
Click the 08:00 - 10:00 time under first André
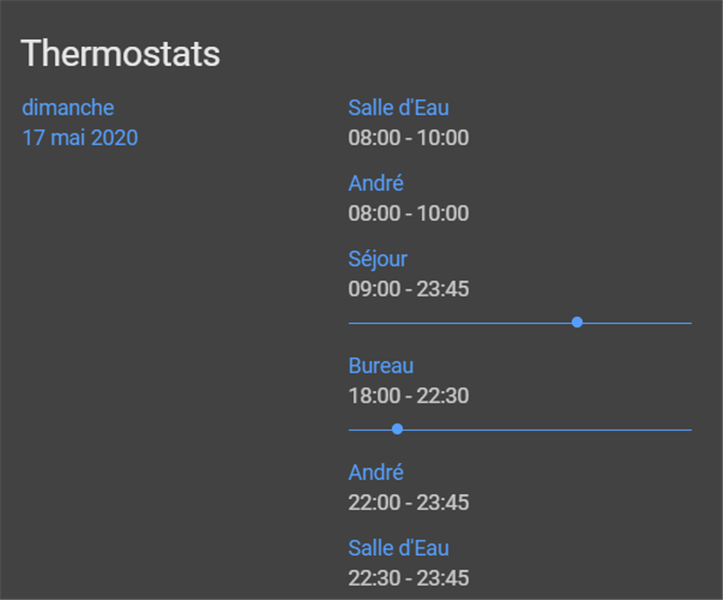click(408, 213)
